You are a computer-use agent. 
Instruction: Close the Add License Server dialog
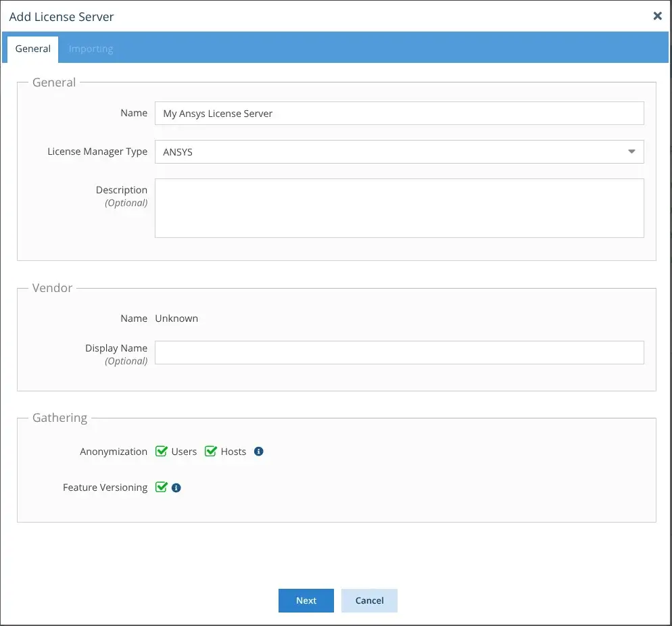coord(656,16)
